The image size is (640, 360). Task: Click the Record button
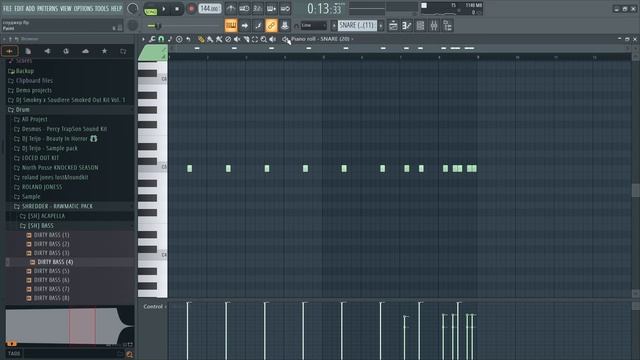[x=191, y=9]
